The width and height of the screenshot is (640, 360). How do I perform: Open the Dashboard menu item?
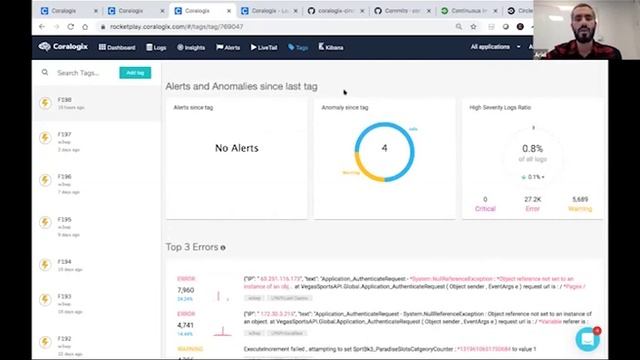click(x=117, y=47)
